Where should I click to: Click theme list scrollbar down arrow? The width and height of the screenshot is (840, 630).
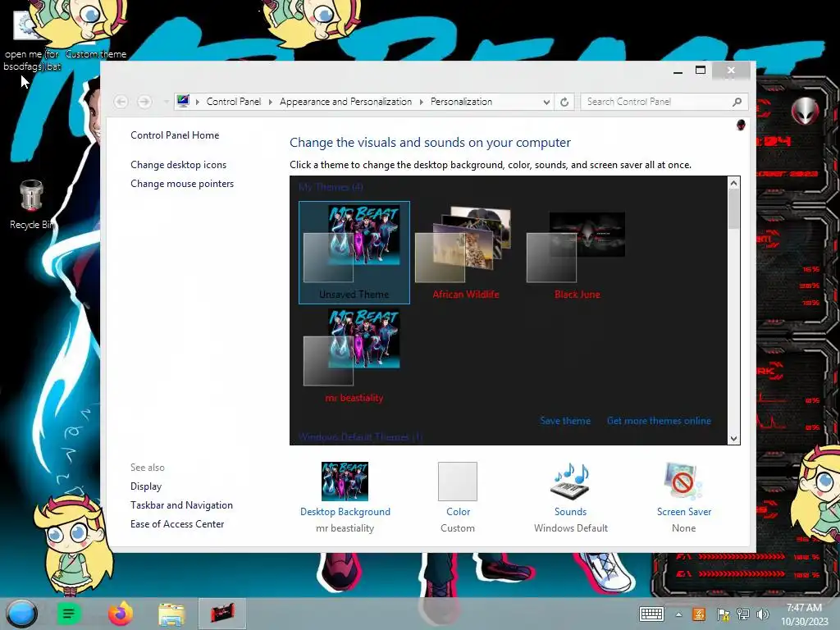[x=734, y=438]
